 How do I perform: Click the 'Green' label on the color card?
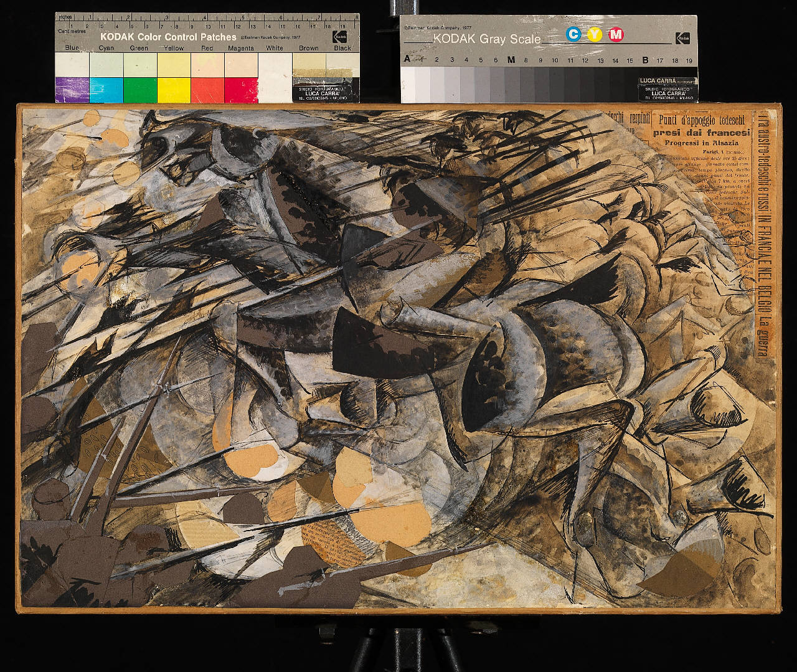click(139, 48)
